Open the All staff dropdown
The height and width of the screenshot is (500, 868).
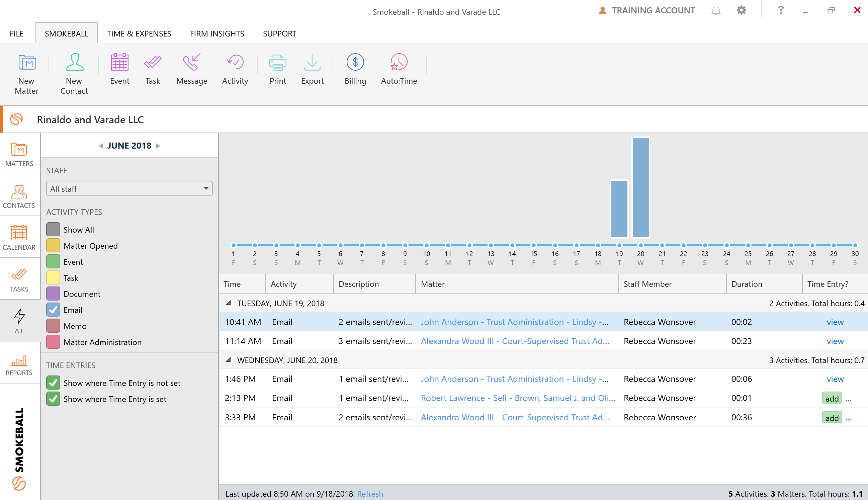[129, 188]
